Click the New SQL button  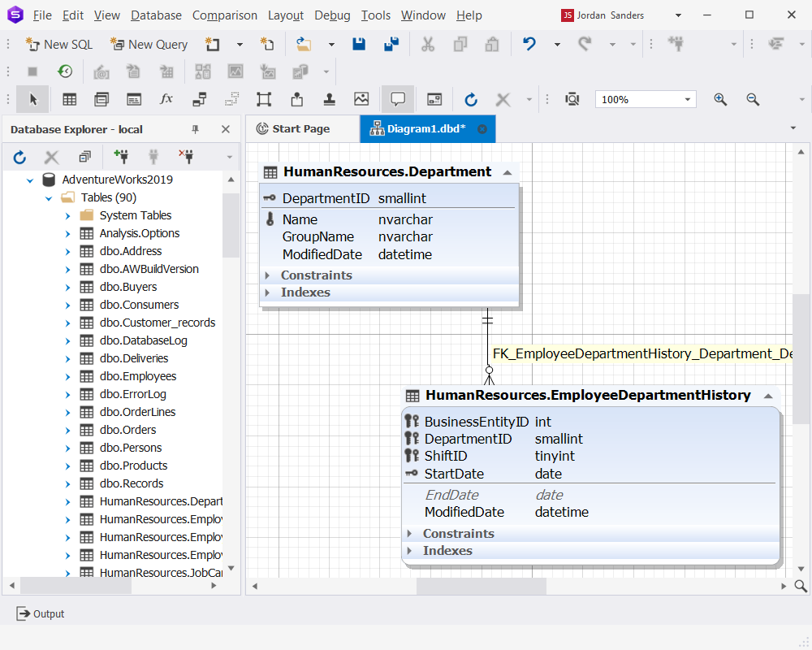click(x=59, y=45)
